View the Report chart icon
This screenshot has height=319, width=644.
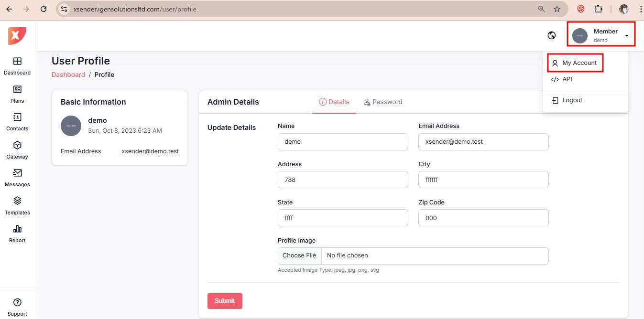[17, 229]
